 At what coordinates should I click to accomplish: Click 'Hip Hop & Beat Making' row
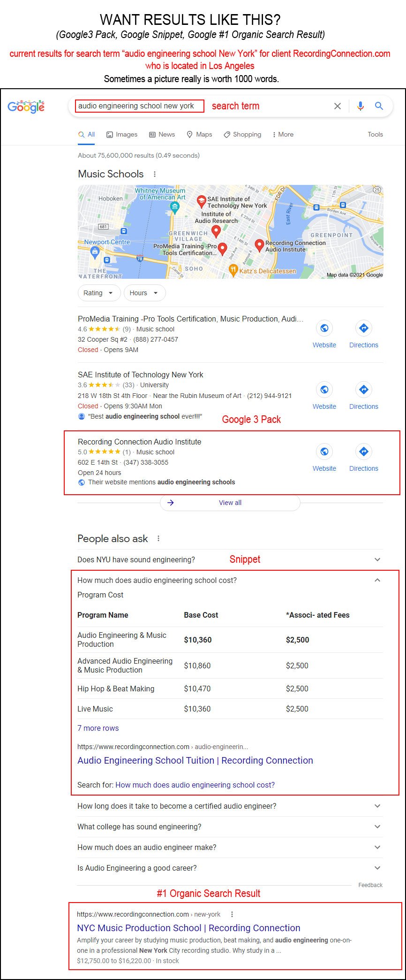tap(230, 689)
